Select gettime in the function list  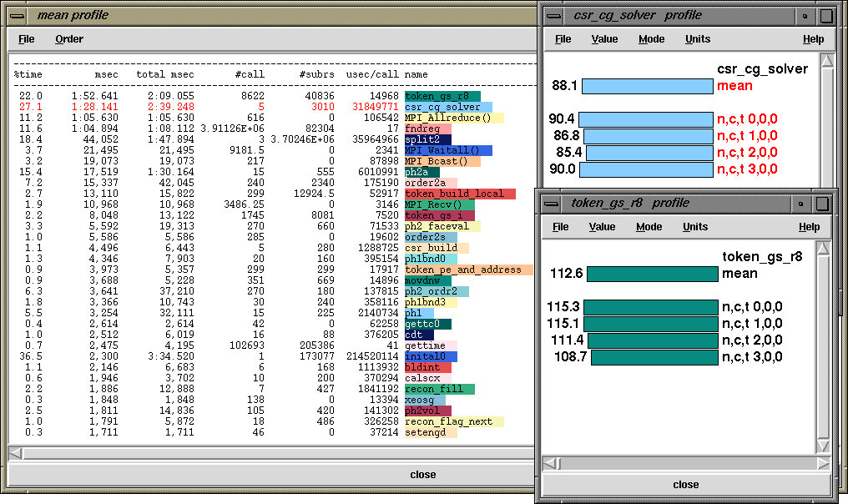pos(431,345)
